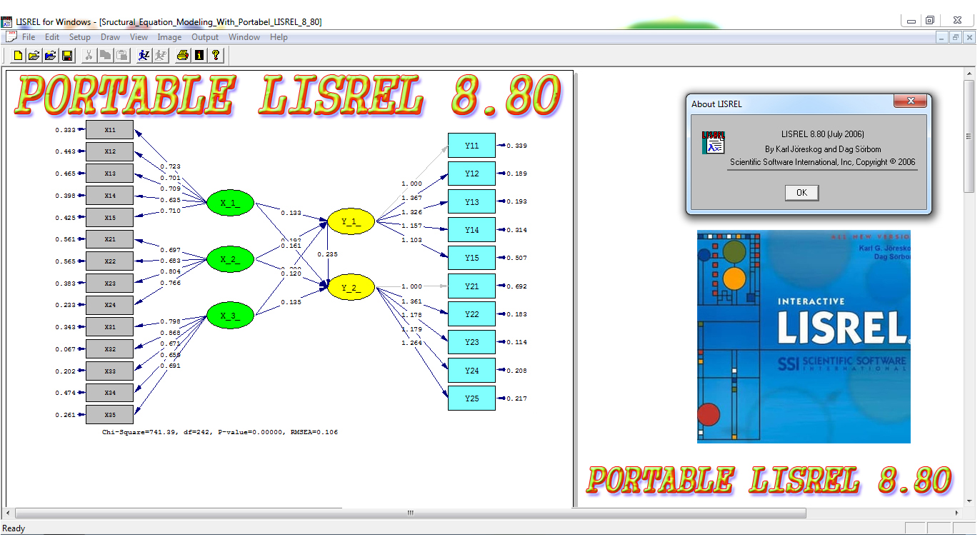Select the X11 observed variable box
Image resolution: width=980 pixels, height=557 pixels.
(110, 130)
